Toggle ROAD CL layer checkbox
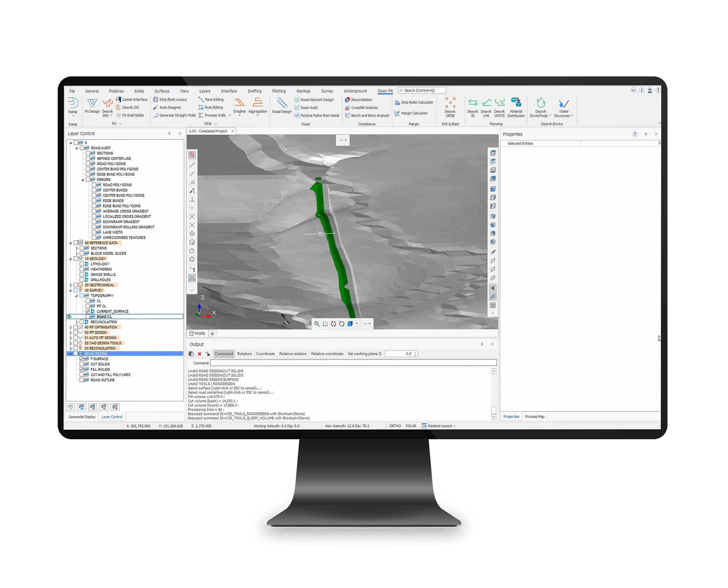This screenshot has height=588, width=728. [88, 317]
